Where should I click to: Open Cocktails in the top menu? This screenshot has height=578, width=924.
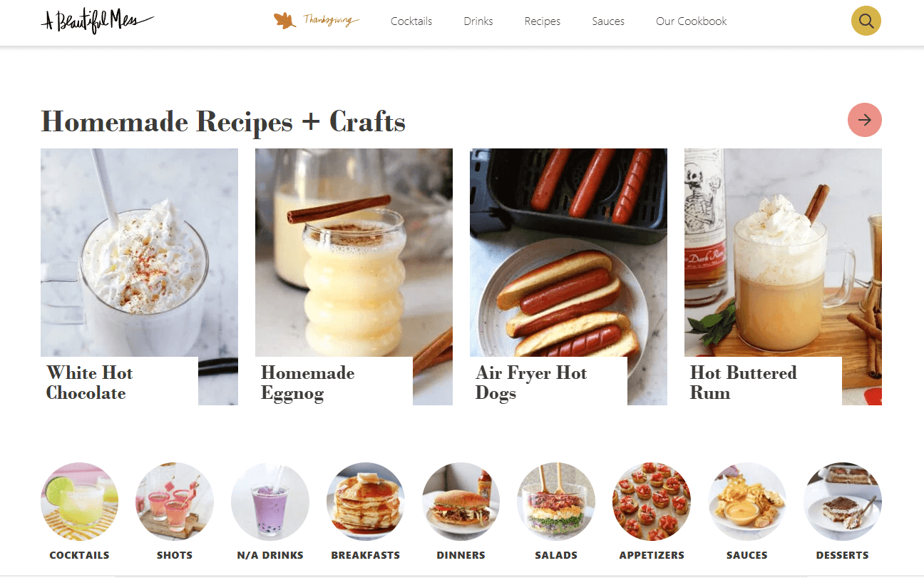(411, 21)
